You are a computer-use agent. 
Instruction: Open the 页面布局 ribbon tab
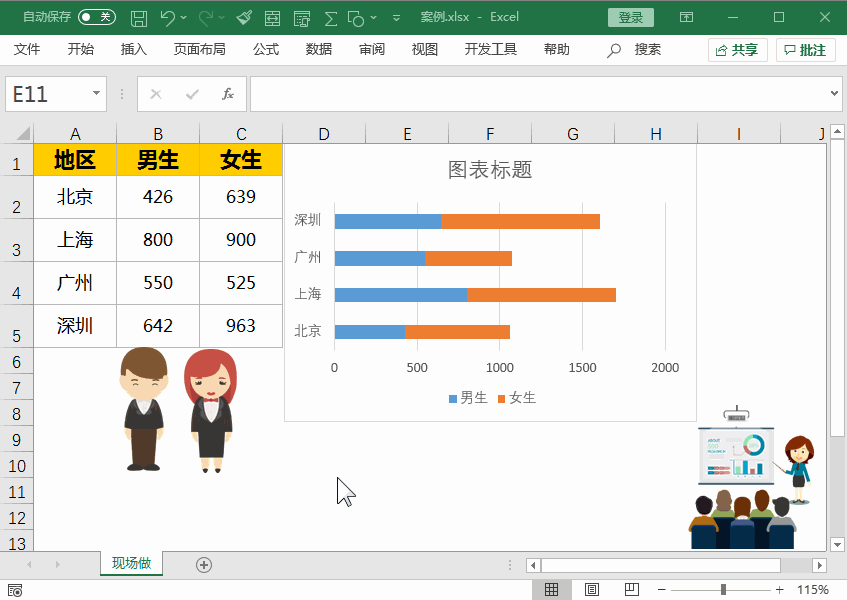(199, 50)
